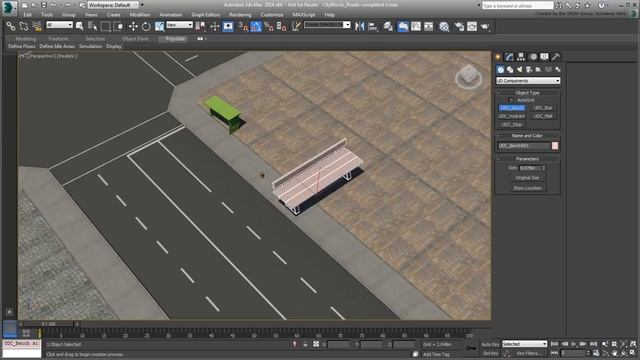Open the Edit menu
The height and width of the screenshot is (360, 640).
(27, 15)
